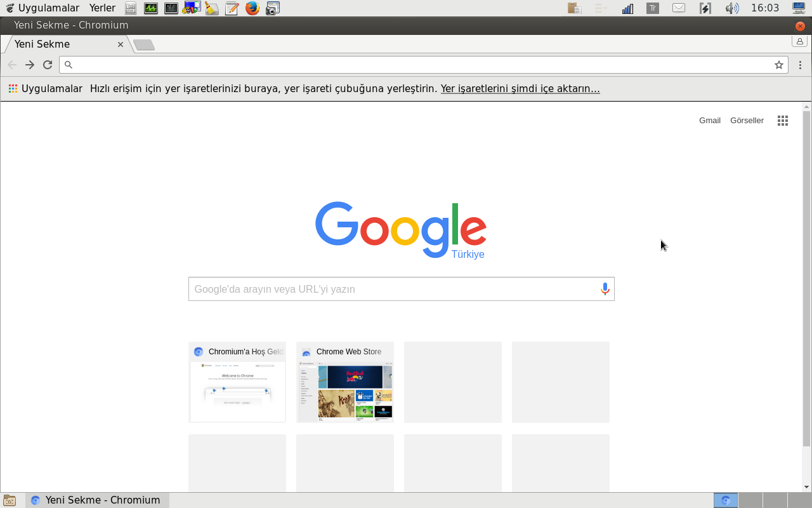Close the Chromium window

[x=800, y=26]
